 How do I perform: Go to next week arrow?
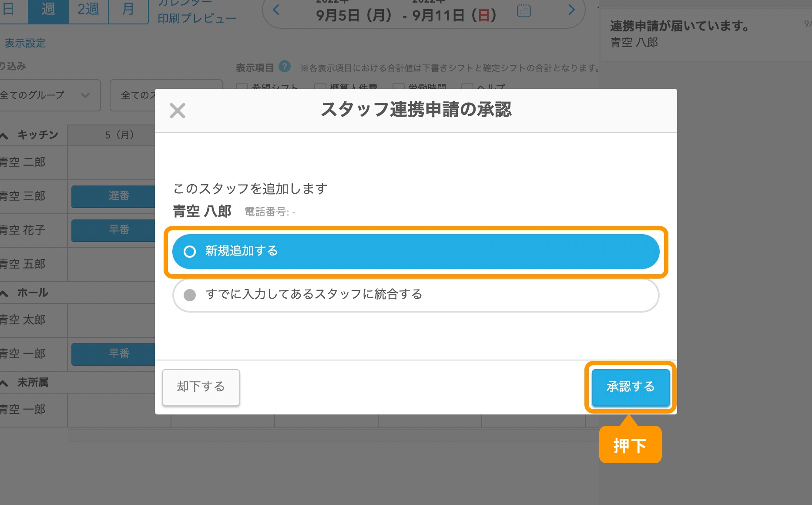click(571, 10)
